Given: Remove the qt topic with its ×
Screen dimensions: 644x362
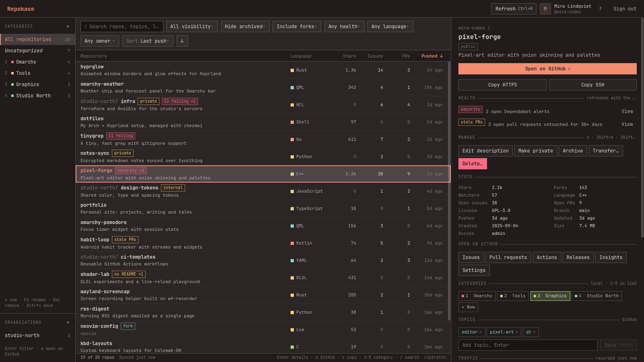Looking at the screenshot, I should (534, 332).
